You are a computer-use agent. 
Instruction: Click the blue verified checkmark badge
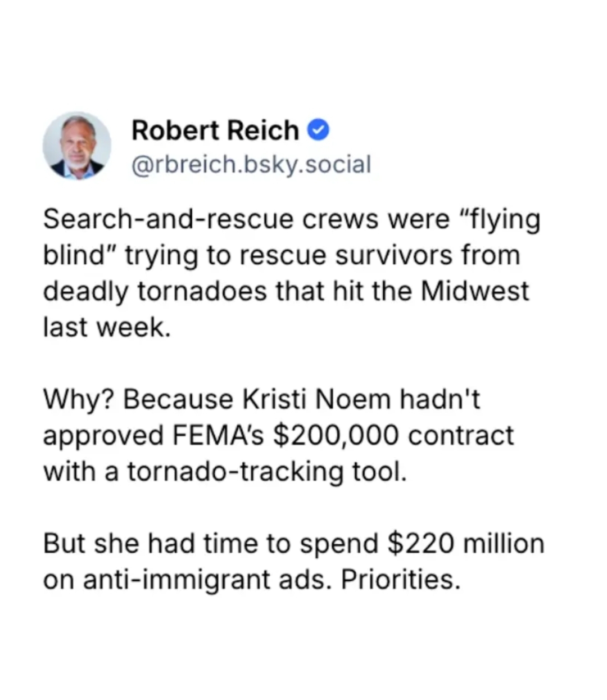click(x=318, y=130)
